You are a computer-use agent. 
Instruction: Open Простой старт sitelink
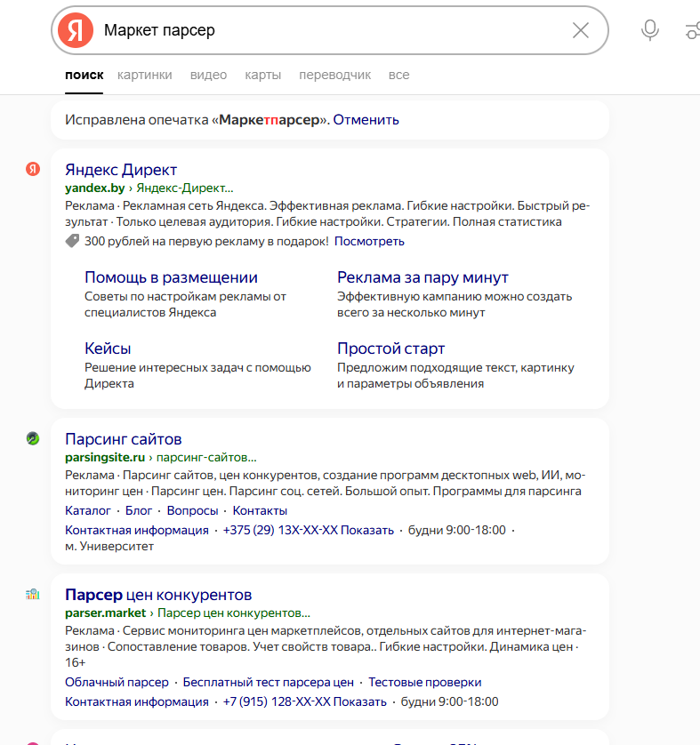pos(390,348)
